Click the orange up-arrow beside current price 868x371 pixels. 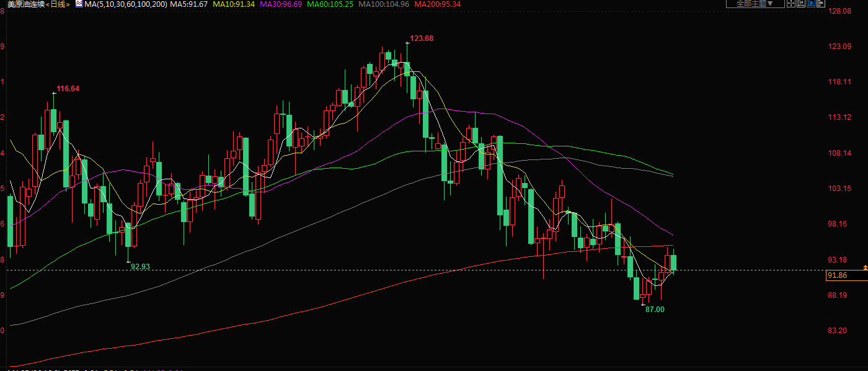(x=865, y=267)
